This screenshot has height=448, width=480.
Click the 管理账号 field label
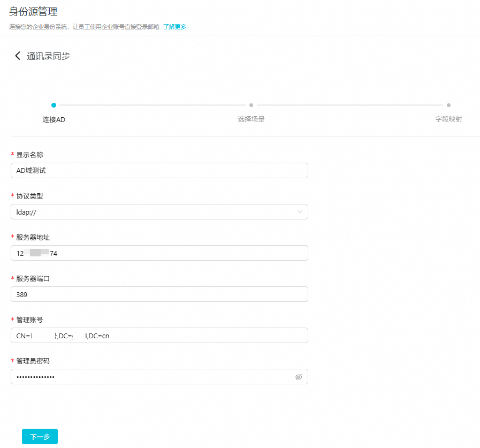pos(29,320)
